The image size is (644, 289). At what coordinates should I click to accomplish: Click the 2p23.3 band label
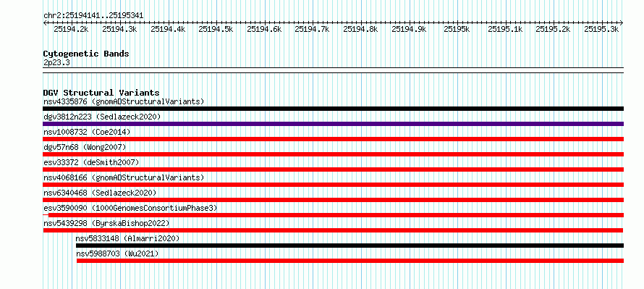point(56,62)
